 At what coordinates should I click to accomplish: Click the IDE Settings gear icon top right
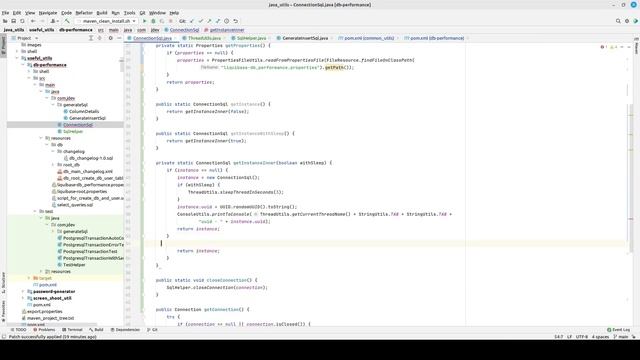(627, 21)
